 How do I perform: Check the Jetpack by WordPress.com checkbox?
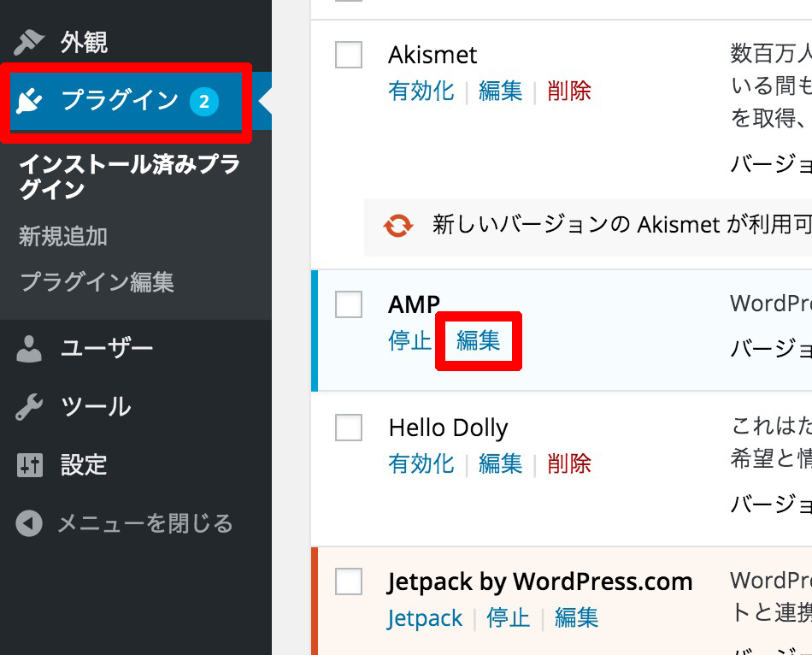(x=349, y=581)
